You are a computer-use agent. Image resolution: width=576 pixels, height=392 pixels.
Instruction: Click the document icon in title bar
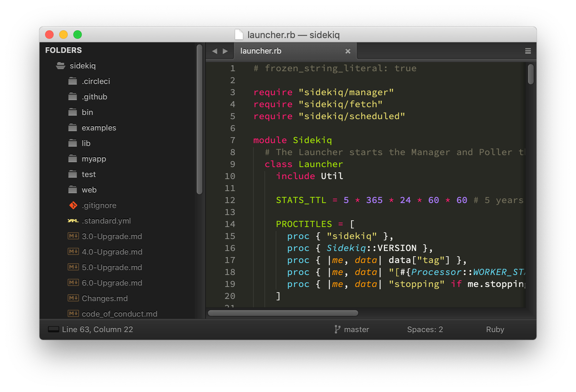click(239, 35)
